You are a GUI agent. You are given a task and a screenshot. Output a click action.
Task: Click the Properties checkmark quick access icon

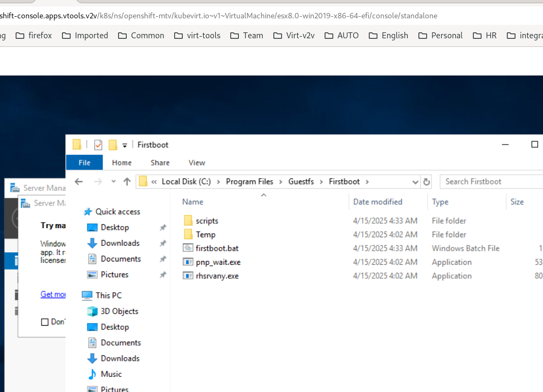pyautogui.click(x=98, y=145)
